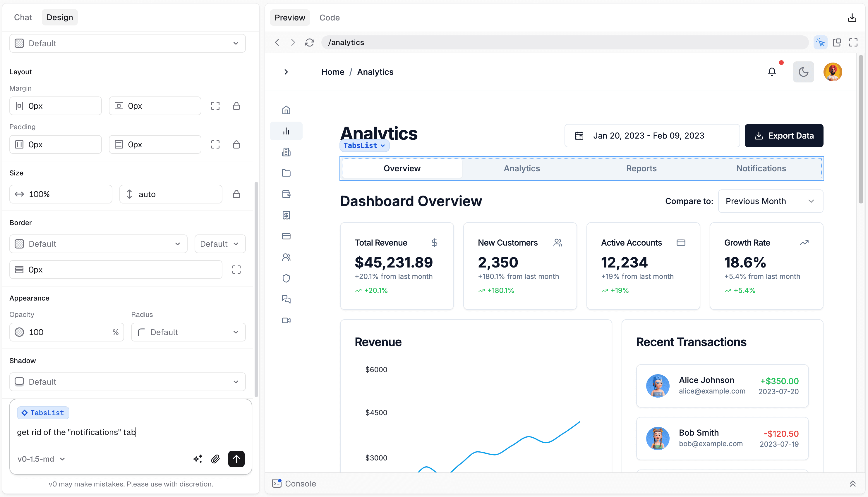
Task: Click the enhance prompt sparkle icon
Action: tap(198, 459)
